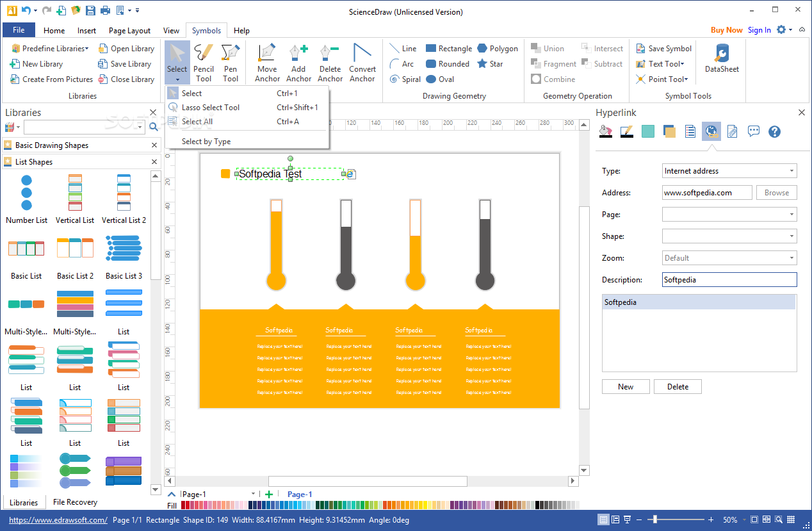This screenshot has height=531, width=812.
Task: Open the File menu
Action: 19,30
